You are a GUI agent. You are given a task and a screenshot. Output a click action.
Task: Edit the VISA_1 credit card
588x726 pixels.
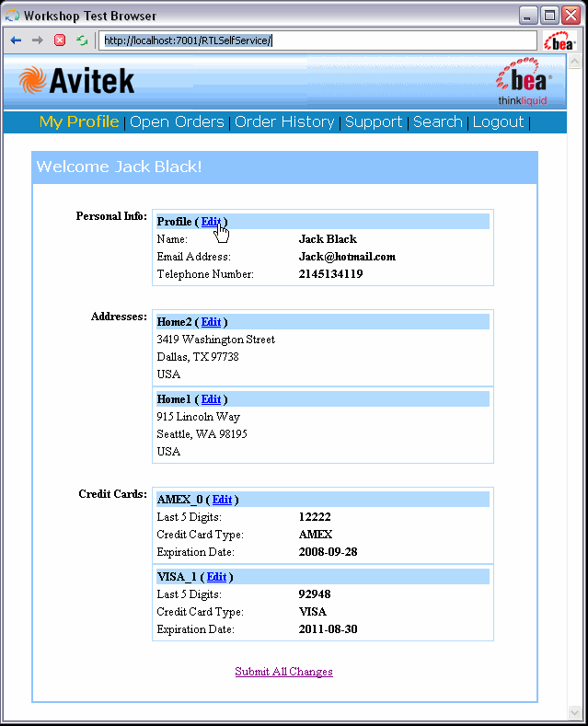(x=216, y=577)
